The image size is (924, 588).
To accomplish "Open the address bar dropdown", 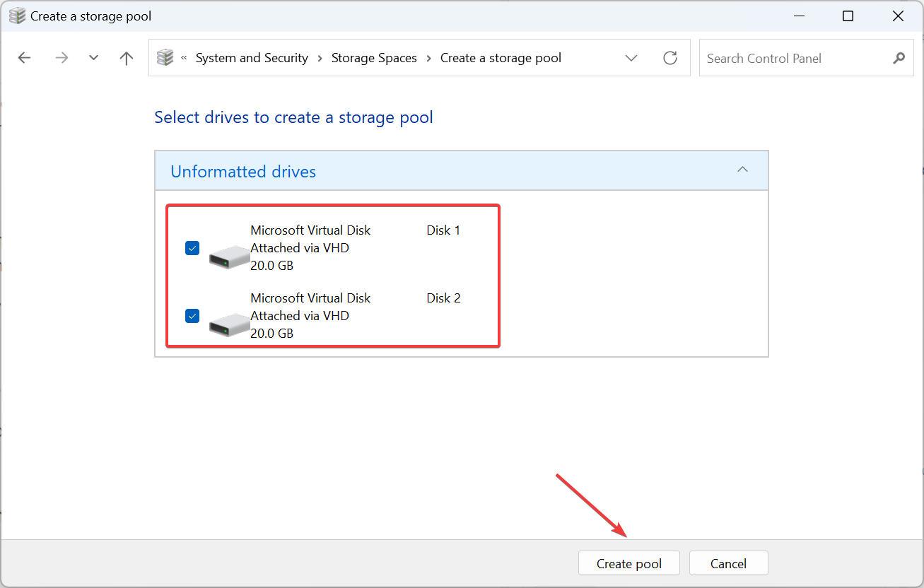I will pyautogui.click(x=631, y=58).
